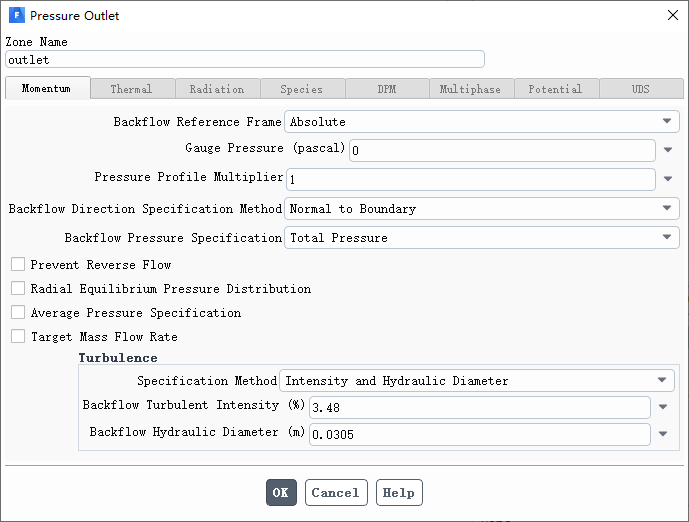The width and height of the screenshot is (689, 522).
Task: Toggle Radial Equilibrium Pressure Distribution
Action: pyautogui.click(x=18, y=288)
